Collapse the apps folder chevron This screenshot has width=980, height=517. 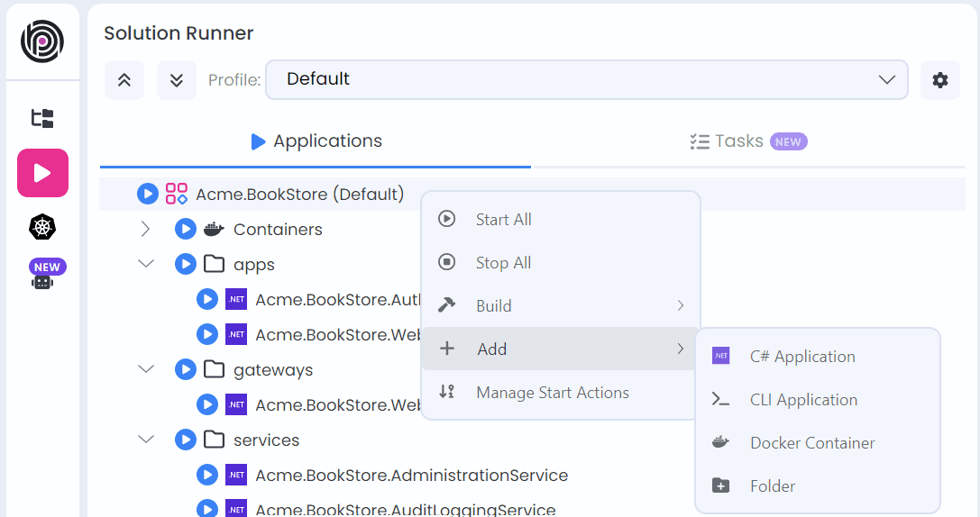click(x=146, y=265)
